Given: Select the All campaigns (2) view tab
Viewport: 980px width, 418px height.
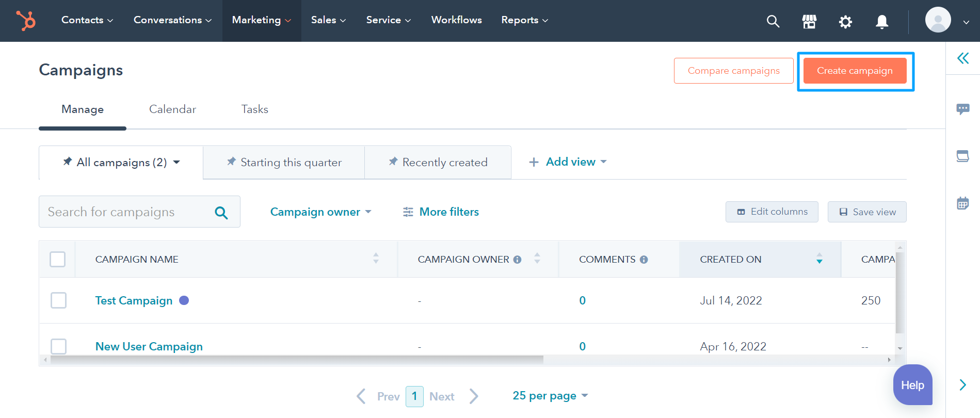Looking at the screenshot, I should point(121,163).
